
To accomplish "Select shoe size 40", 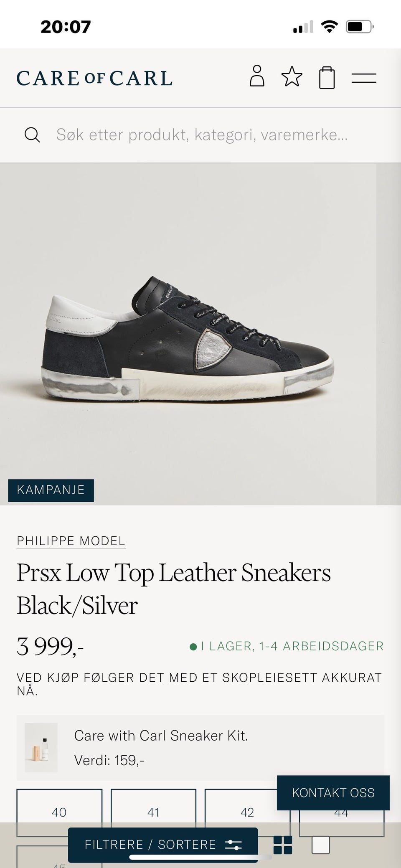I will tap(59, 812).
